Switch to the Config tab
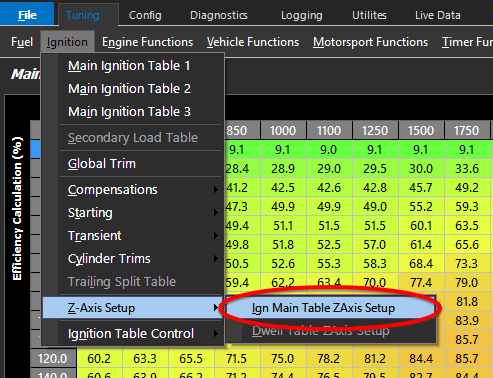The image size is (493, 378). 145,15
